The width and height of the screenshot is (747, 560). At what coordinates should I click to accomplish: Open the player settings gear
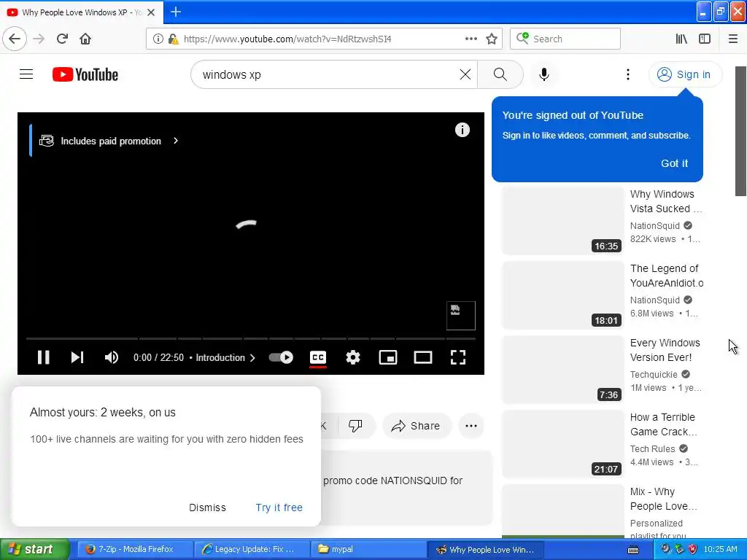tap(353, 357)
